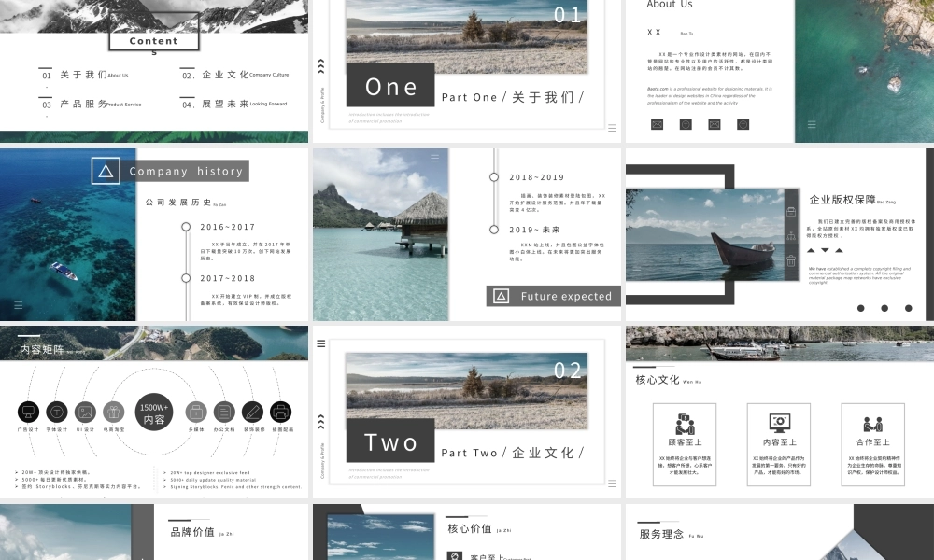Click the 服务理念 heading
This screenshot has width=934, height=560.
(x=661, y=535)
